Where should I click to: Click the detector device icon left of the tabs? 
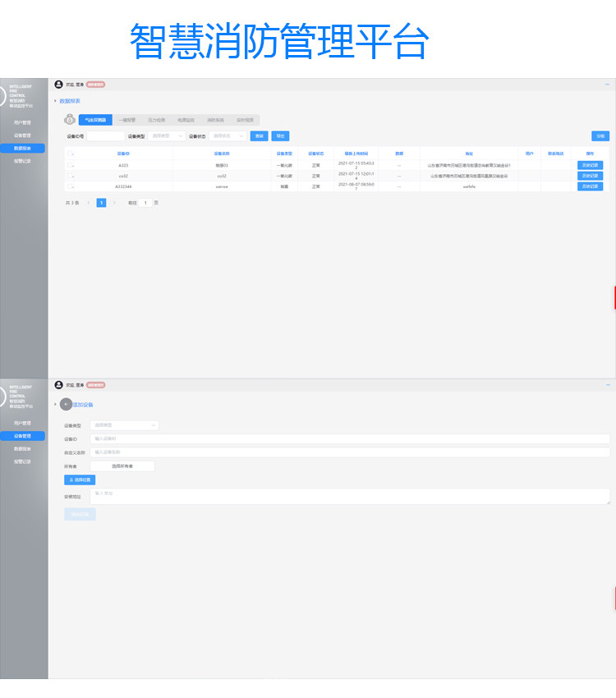tap(70, 119)
